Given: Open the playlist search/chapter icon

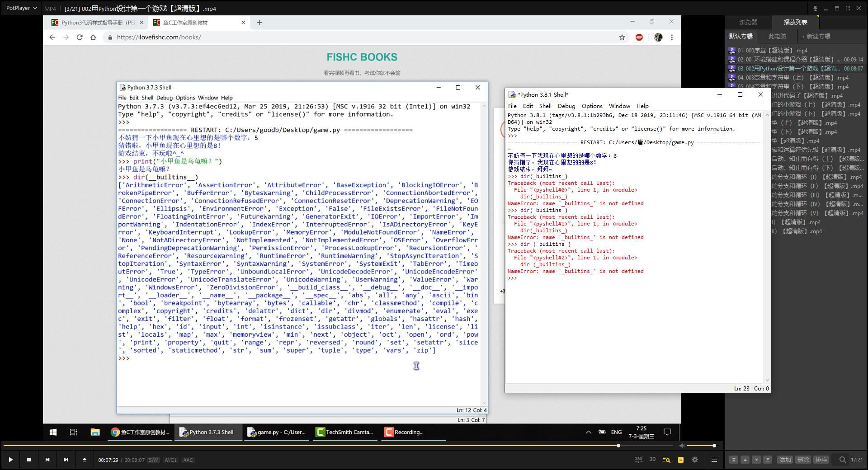Looking at the screenshot, I should pyautogui.click(x=666, y=460).
